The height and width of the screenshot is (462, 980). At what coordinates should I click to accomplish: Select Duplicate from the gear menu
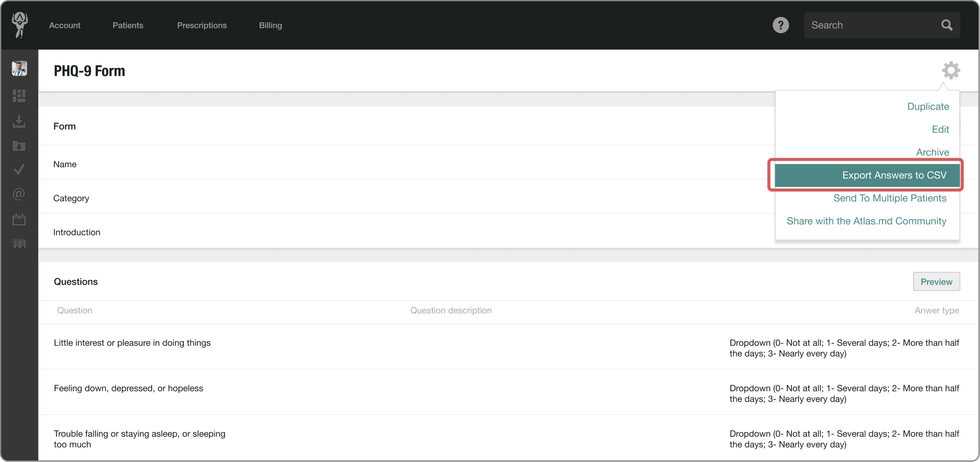coord(928,107)
